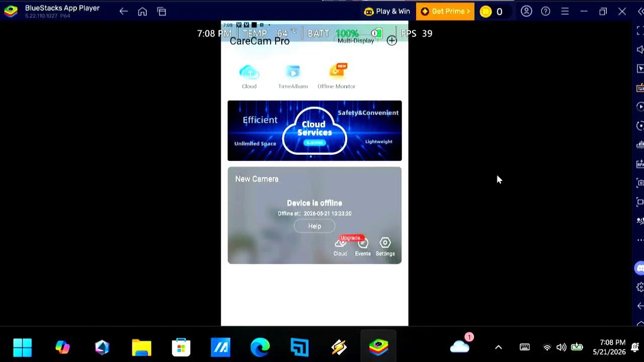The image size is (644, 362).
Task: Open the lightning bolt app on the taskbar
Action: coord(339,347)
